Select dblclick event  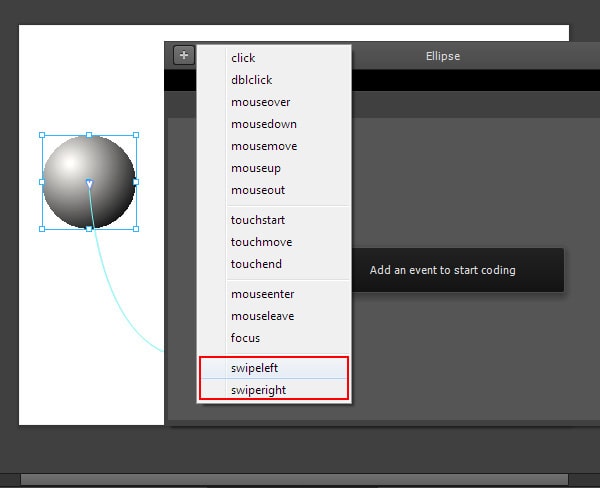(x=274, y=80)
